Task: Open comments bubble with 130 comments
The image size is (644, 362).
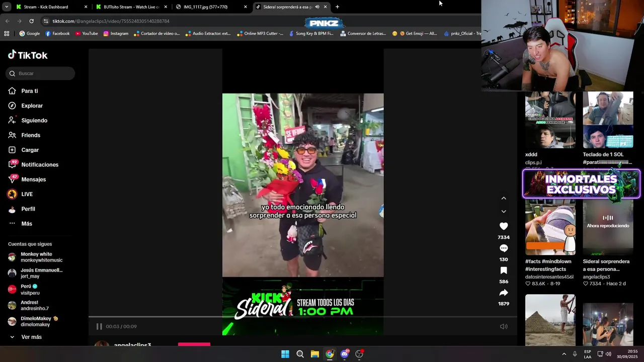Action: pos(504,248)
